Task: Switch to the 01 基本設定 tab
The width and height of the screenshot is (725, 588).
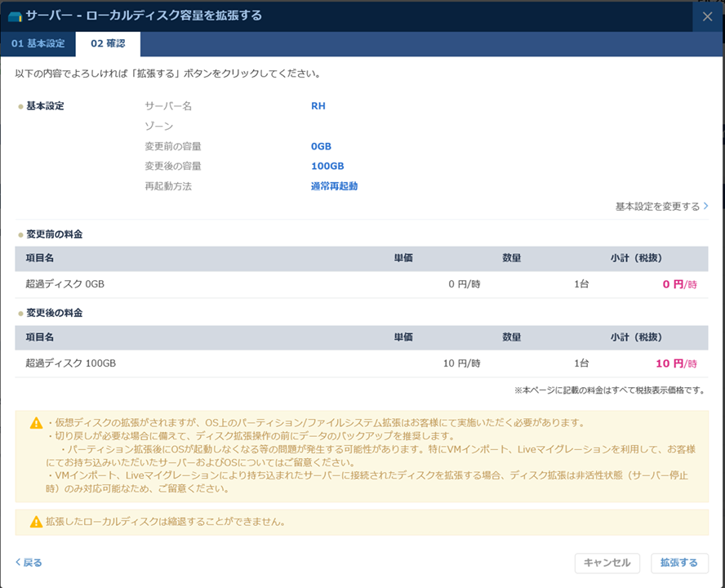Action: tap(38, 43)
